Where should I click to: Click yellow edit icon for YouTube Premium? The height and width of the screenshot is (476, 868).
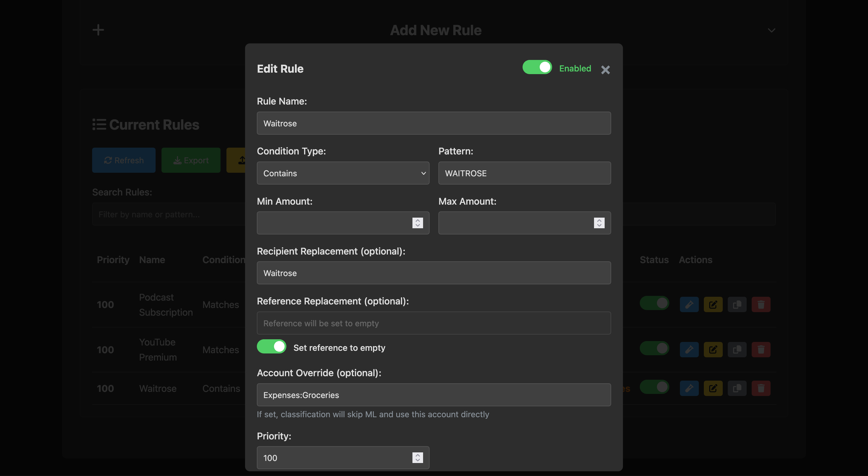(713, 350)
